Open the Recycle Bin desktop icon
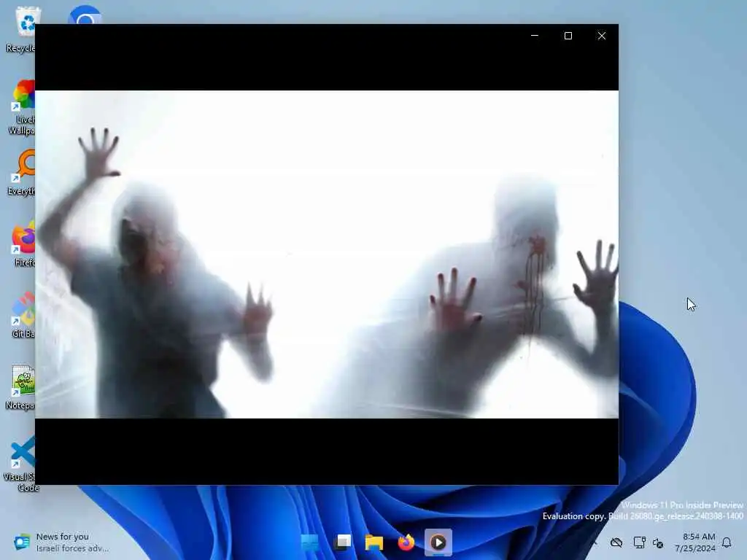This screenshot has height=560, width=747. point(21,28)
